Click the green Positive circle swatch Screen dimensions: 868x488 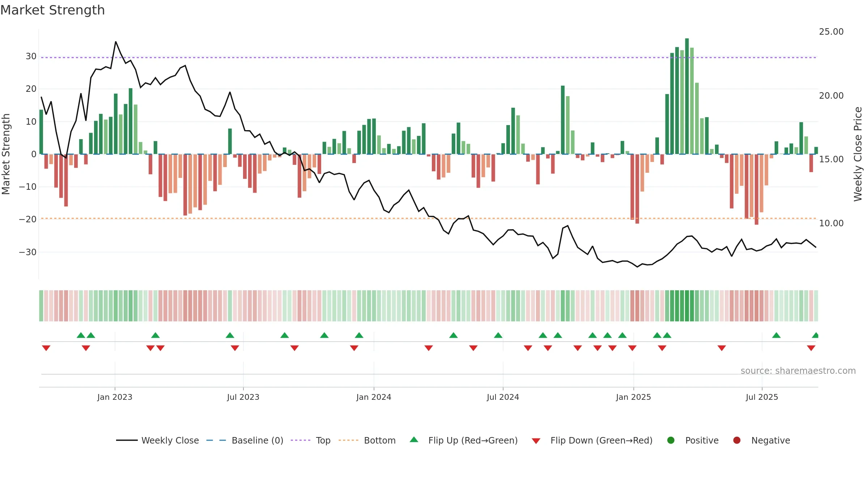pos(671,440)
